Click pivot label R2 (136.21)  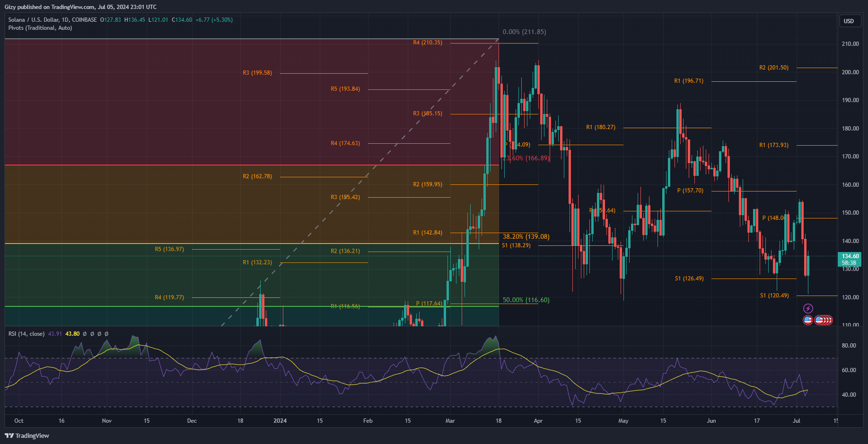[345, 251]
